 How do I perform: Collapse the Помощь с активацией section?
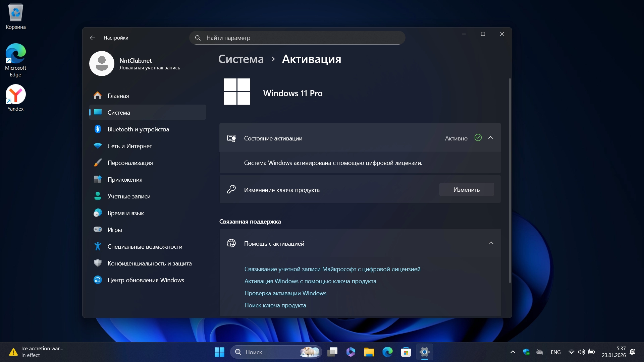[x=491, y=243]
